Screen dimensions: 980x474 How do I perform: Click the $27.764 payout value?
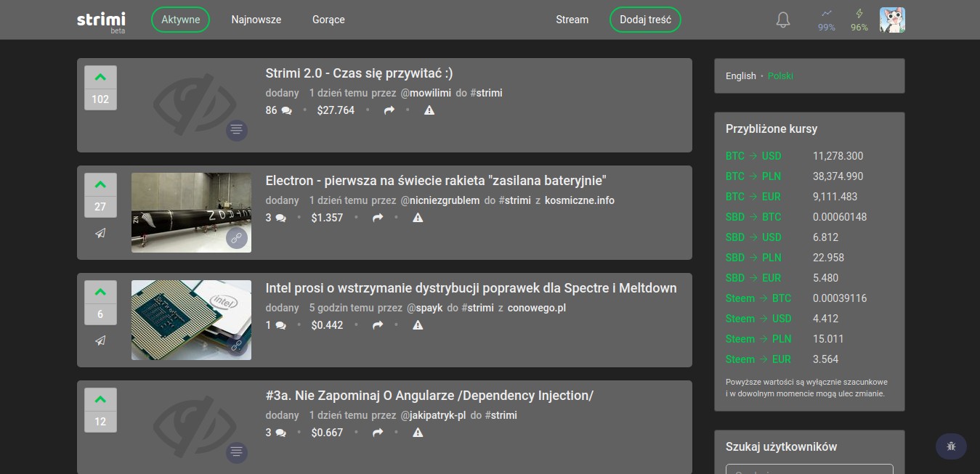click(336, 110)
